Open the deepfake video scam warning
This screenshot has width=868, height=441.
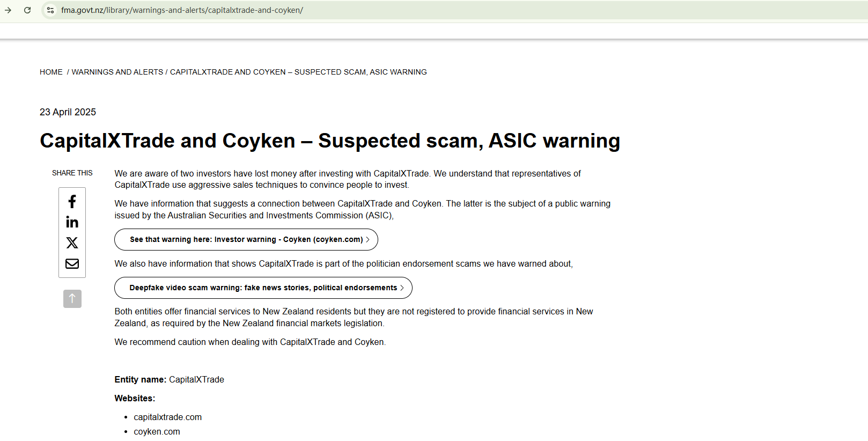point(263,288)
